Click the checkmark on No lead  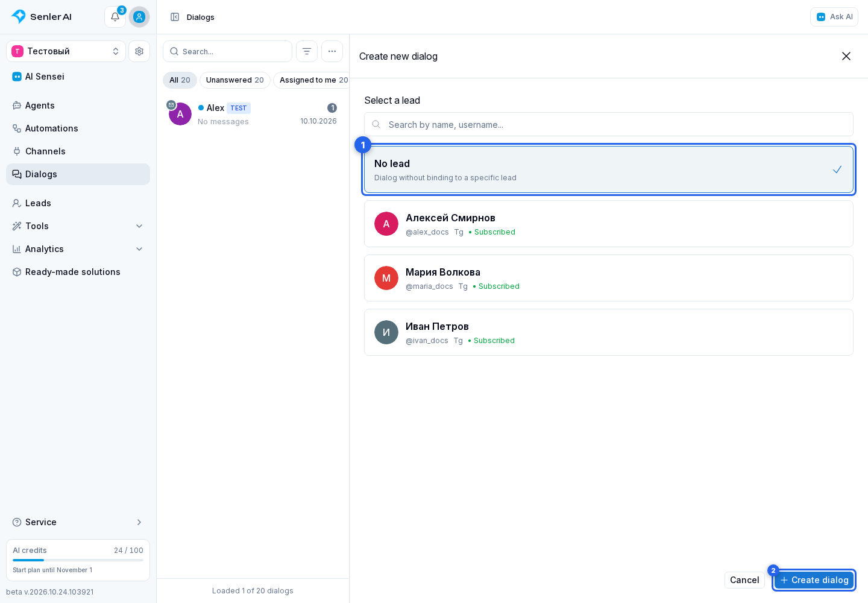tap(837, 169)
